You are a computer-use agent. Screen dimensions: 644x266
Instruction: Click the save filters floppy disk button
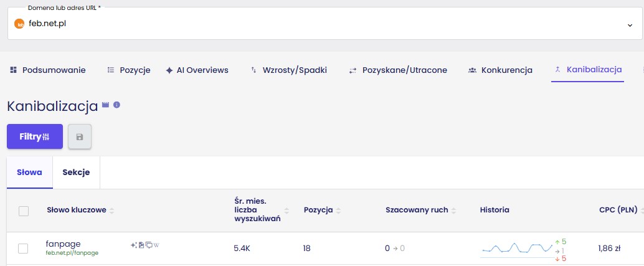(x=80, y=136)
